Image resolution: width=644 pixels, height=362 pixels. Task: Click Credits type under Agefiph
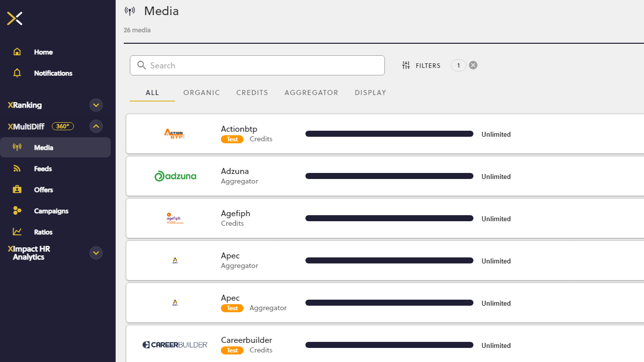232,223
